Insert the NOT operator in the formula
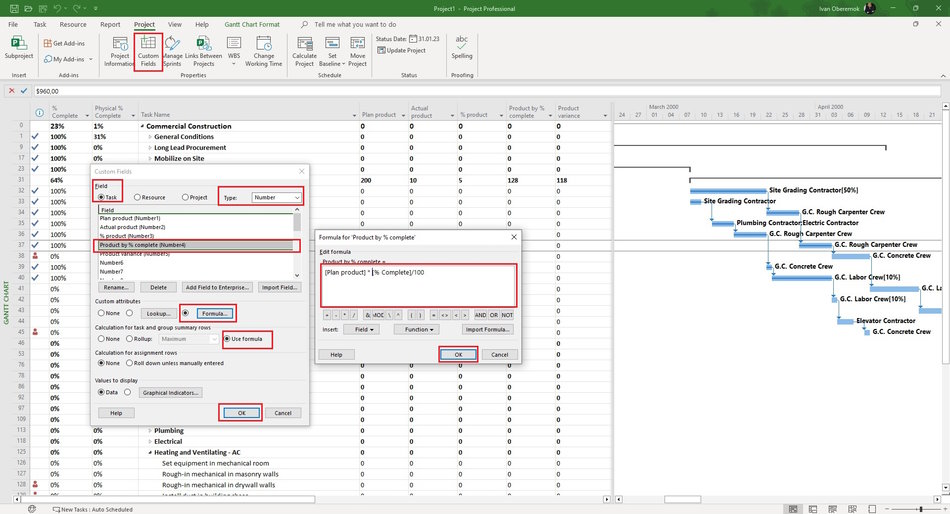The width and height of the screenshot is (950, 514). coord(507,315)
